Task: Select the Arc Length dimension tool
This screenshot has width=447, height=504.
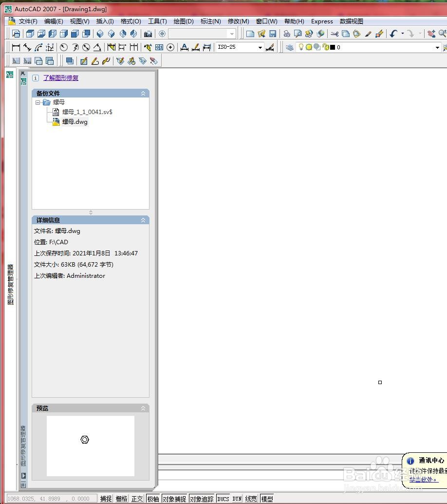Action: (38, 48)
